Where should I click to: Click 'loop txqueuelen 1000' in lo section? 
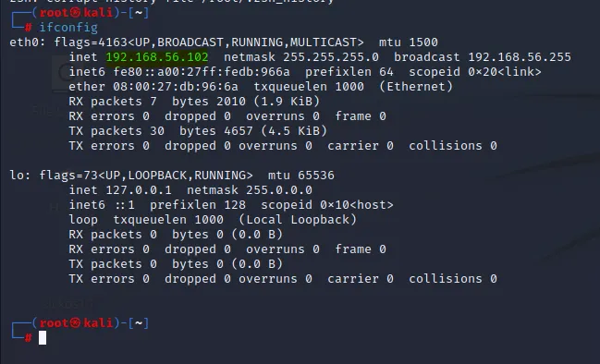(x=146, y=220)
